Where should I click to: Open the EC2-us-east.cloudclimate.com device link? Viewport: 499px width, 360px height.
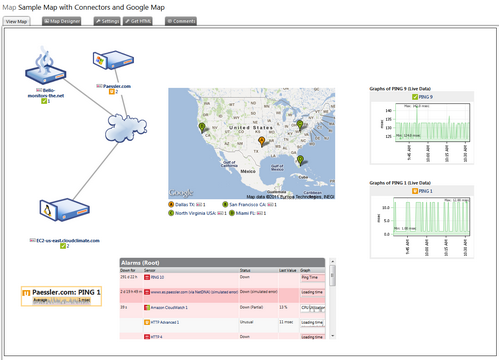[68, 240]
